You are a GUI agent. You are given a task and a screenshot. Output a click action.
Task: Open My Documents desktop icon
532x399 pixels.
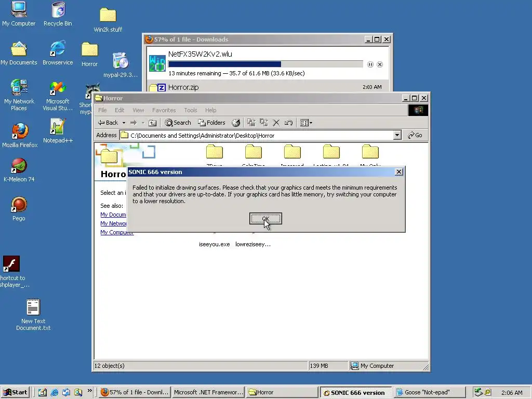coord(19,54)
